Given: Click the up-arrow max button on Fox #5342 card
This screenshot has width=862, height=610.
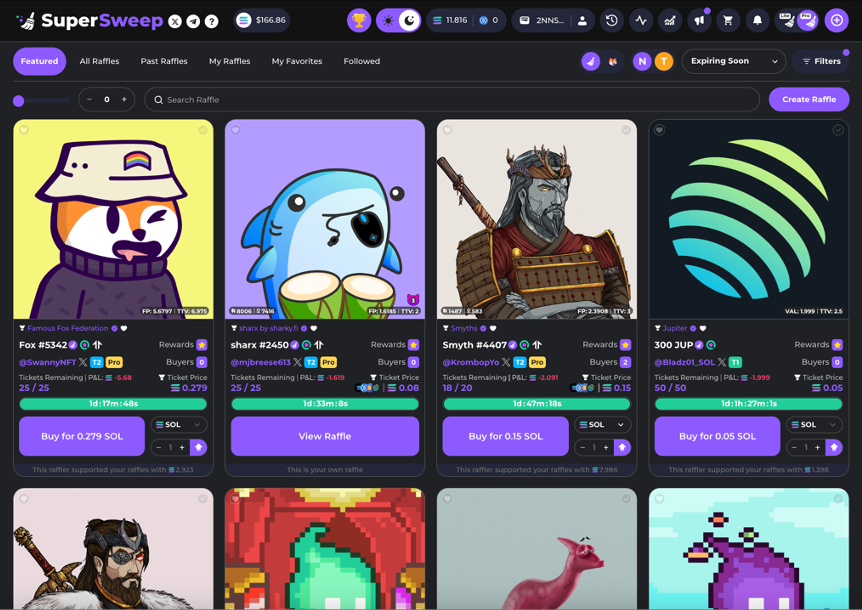Looking at the screenshot, I should coord(198,447).
